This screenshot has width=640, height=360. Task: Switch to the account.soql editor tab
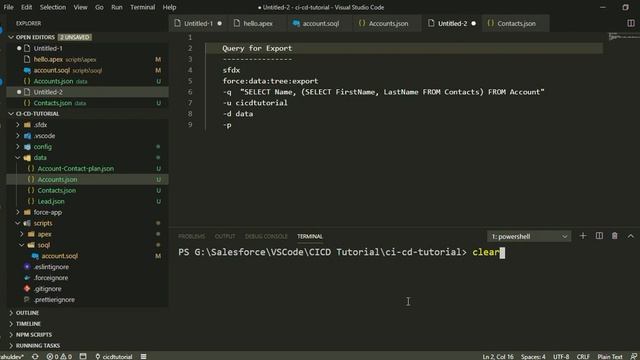point(320,23)
